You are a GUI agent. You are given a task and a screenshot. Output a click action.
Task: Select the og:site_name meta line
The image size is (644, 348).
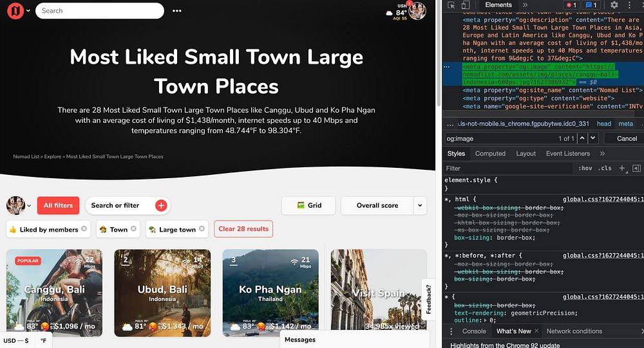553,90
